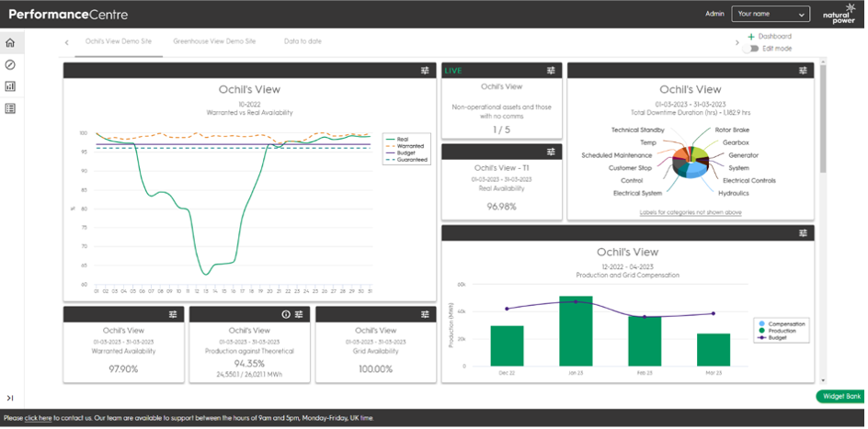
Task: Click the 97.90% Warranted Availability value
Action: click(123, 368)
